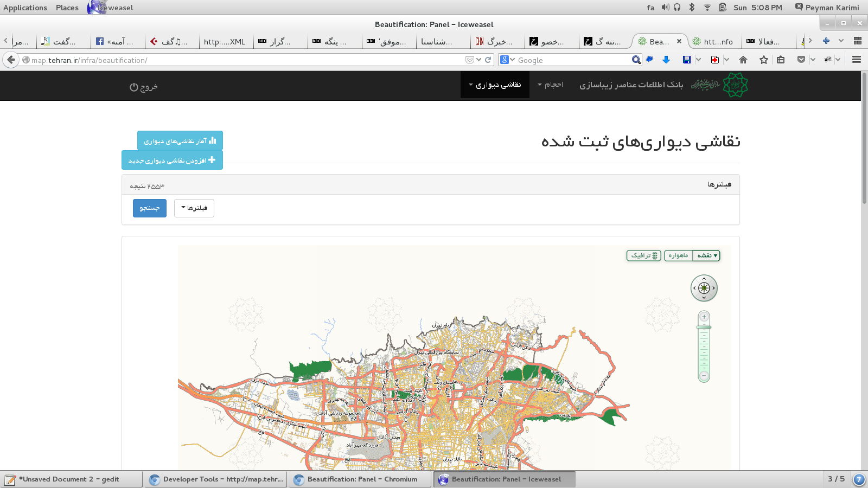Switch to Beautification Panel Chromium taskbar window

(x=361, y=479)
